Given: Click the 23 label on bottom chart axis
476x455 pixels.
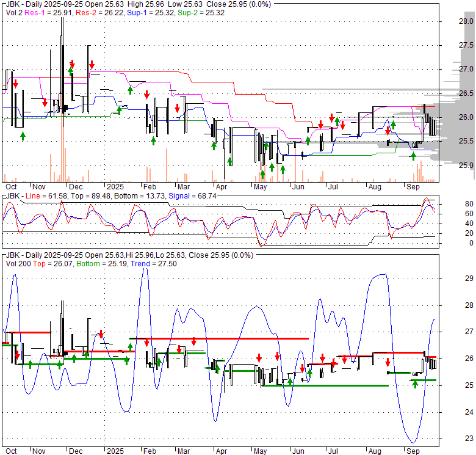Looking at the screenshot, I should [x=469, y=439].
